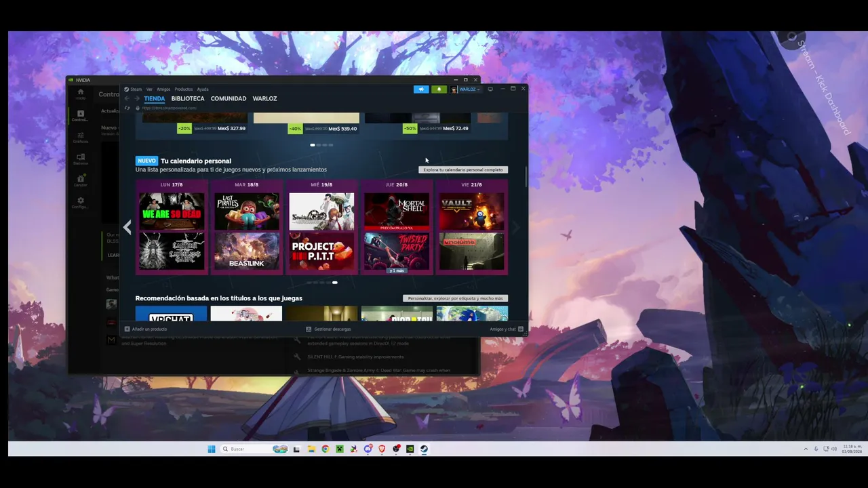The width and height of the screenshot is (868, 488).
Task: Click 'Añadir un producto'
Action: (x=146, y=329)
